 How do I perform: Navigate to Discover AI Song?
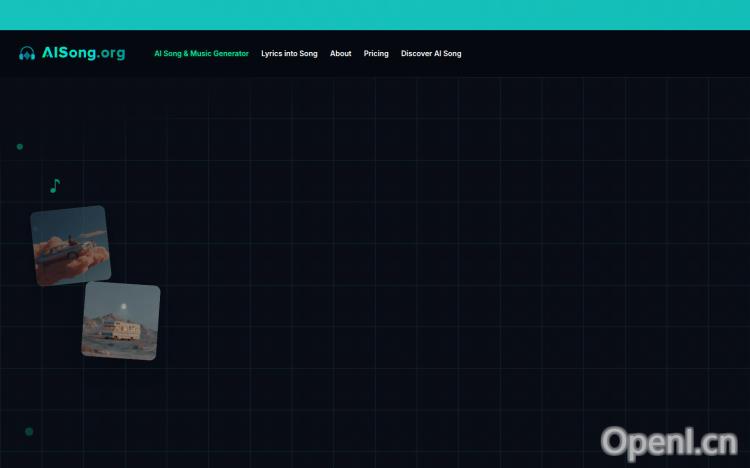(x=431, y=54)
